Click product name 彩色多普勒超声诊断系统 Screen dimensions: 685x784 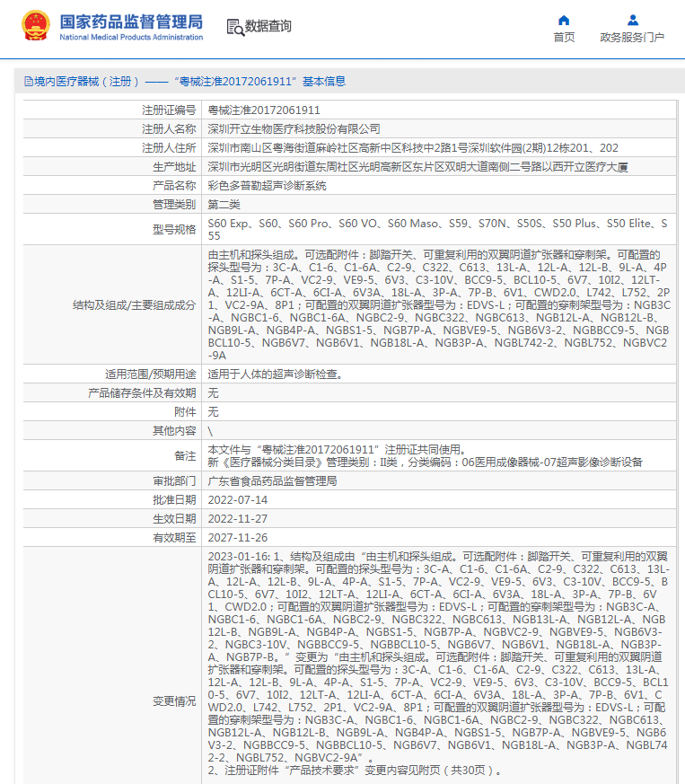[267, 186]
